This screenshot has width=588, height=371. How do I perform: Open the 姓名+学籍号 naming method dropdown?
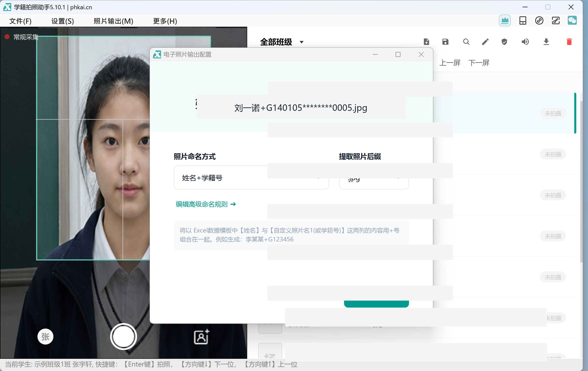pyautogui.click(x=251, y=178)
